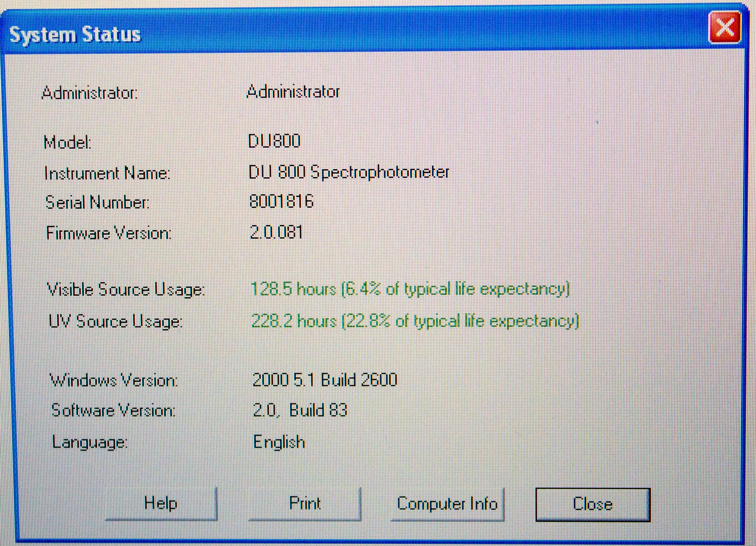Click DU 800 Spectrophotometer text
The width and height of the screenshot is (756, 546).
click(x=349, y=172)
